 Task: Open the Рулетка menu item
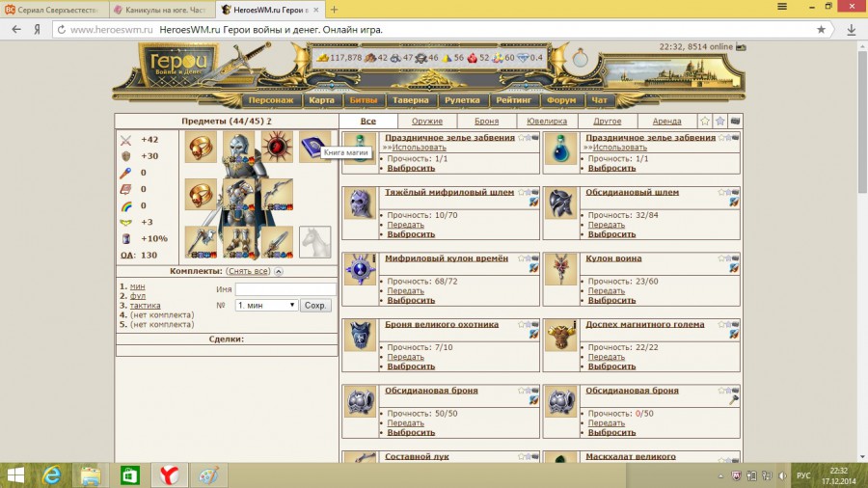click(462, 100)
